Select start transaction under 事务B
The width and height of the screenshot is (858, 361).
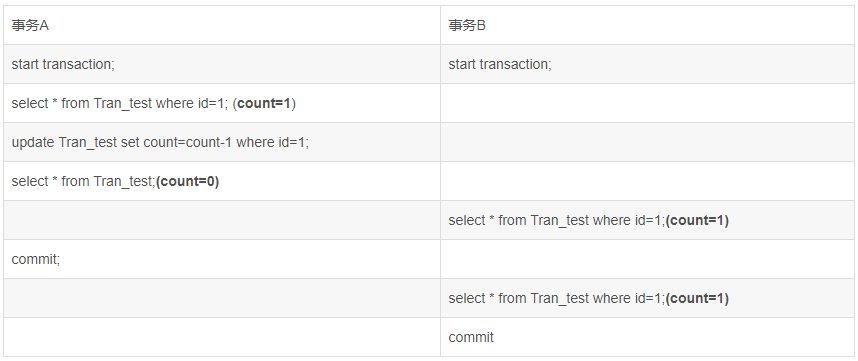(500, 65)
